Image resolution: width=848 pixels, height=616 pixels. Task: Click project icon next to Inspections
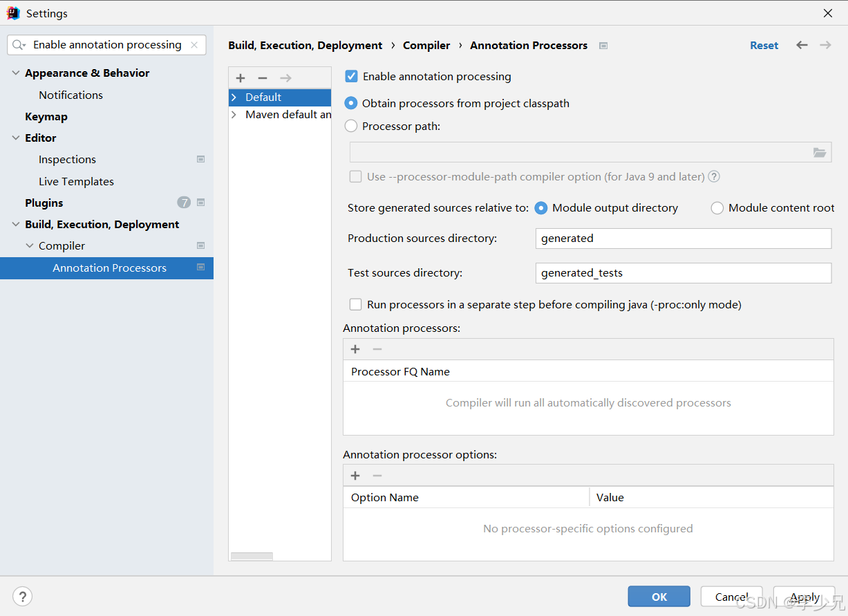[x=200, y=159]
